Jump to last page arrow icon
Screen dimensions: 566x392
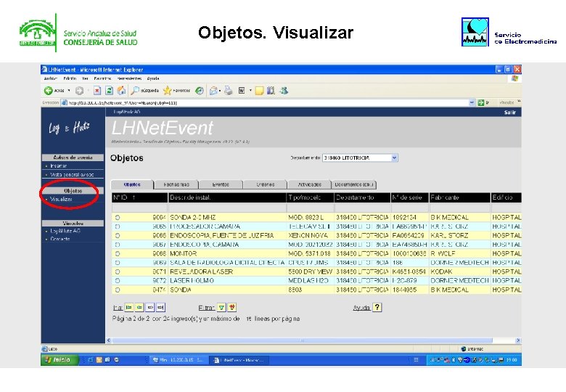click(161, 308)
